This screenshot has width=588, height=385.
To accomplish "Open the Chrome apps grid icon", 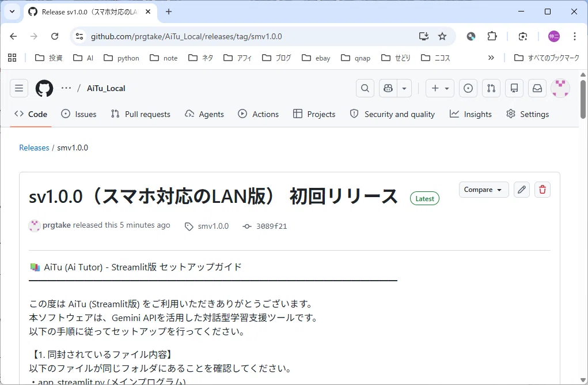I will click(12, 58).
